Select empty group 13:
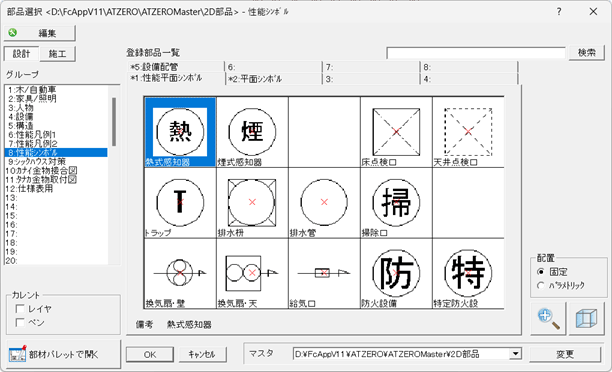 pyautogui.click(x=56, y=198)
